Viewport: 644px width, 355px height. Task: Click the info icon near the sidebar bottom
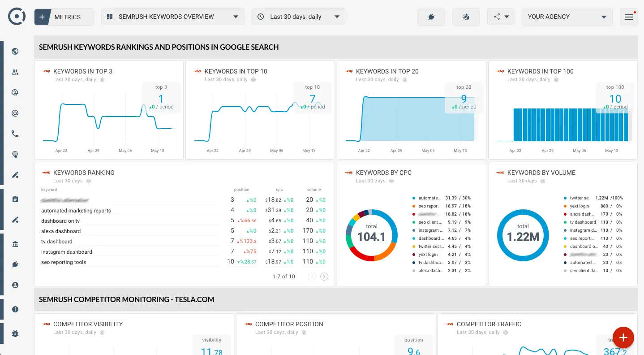(x=15, y=309)
